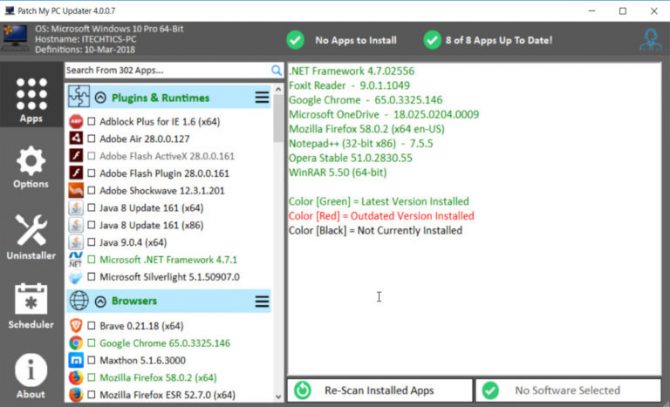This screenshot has width=670, height=407.
Task: Check the Brave 0.21.18 checkbox
Action: pos(91,326)
